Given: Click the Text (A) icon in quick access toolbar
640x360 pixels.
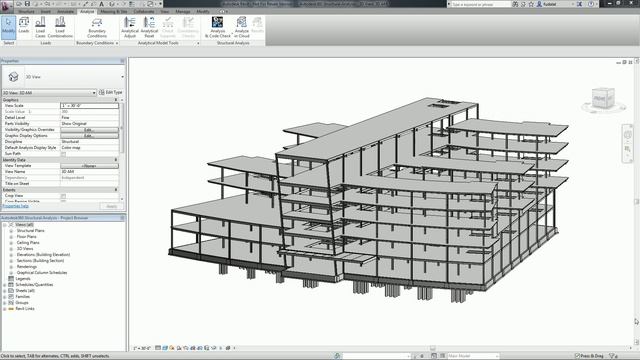Looking at the screenshot, I should click(x=101, y=4).
